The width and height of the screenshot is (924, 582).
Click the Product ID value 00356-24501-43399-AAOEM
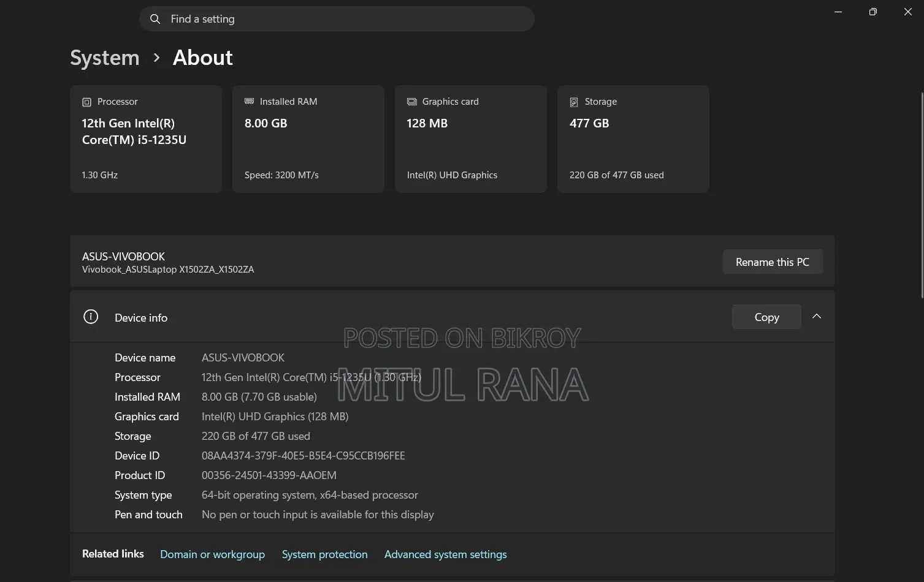coord(269,475)
